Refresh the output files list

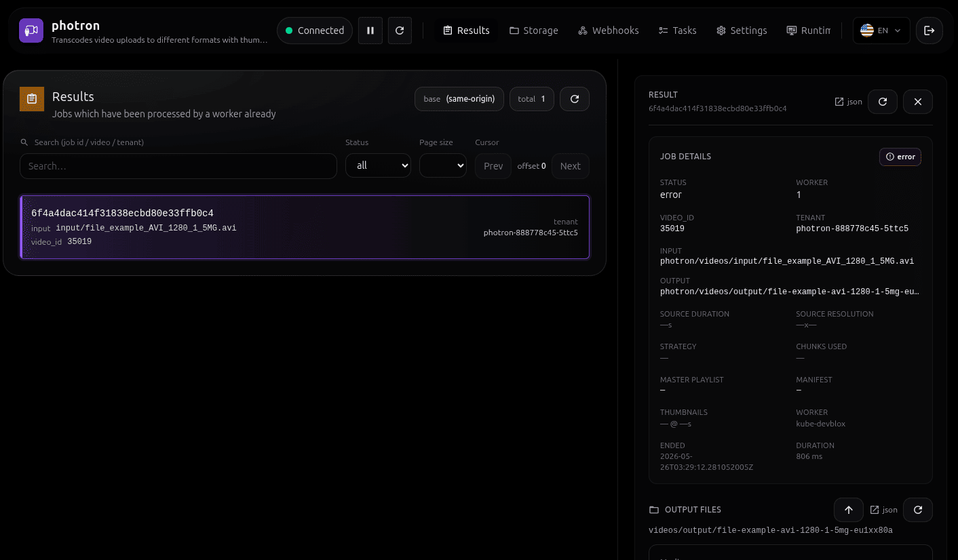click(x=918, y=510)
